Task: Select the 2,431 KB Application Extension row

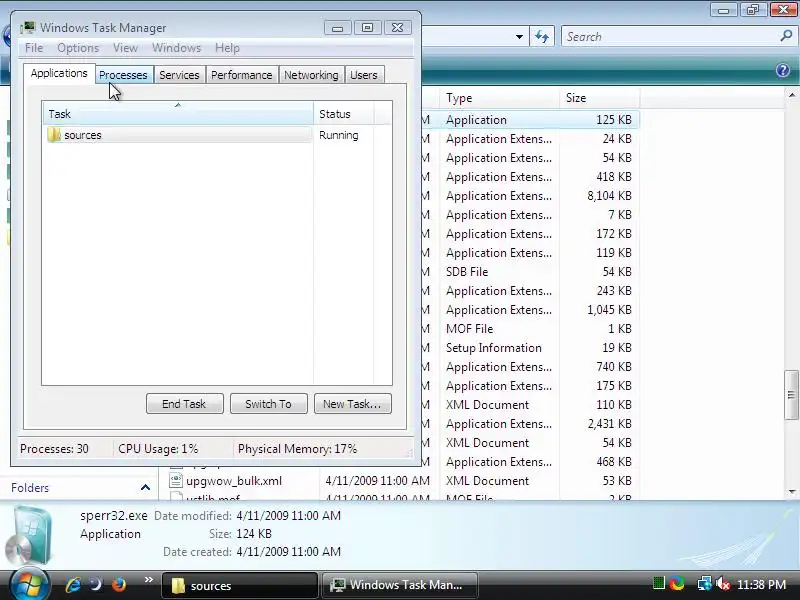Action: (x=531, y=424)
